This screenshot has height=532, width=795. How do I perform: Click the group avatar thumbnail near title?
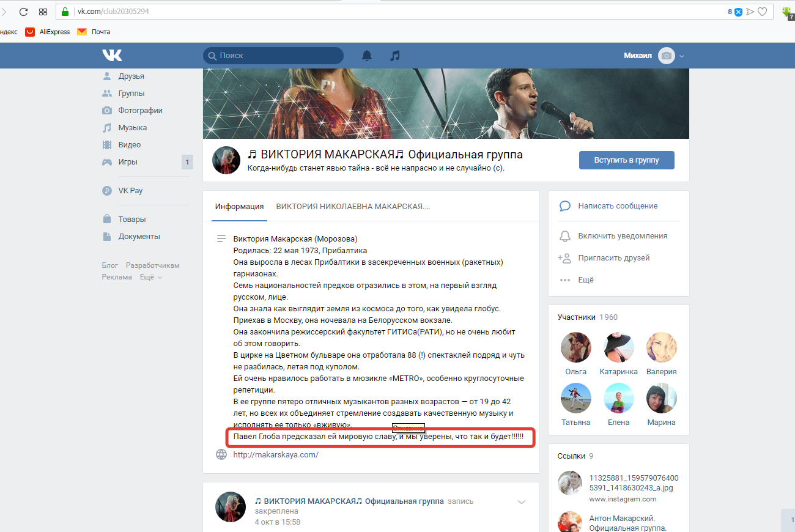pyautogui.click(x=226, y=160)
